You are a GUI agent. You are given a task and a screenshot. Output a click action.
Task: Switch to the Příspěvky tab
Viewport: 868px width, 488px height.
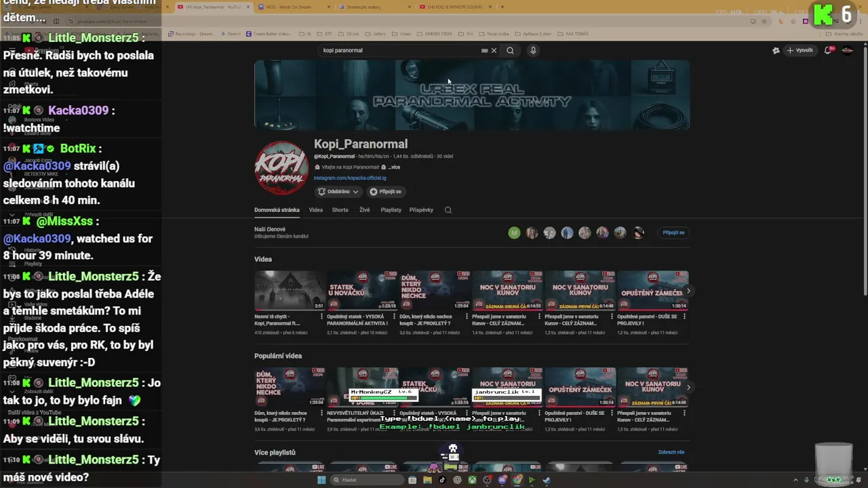[x=421, y=210]
